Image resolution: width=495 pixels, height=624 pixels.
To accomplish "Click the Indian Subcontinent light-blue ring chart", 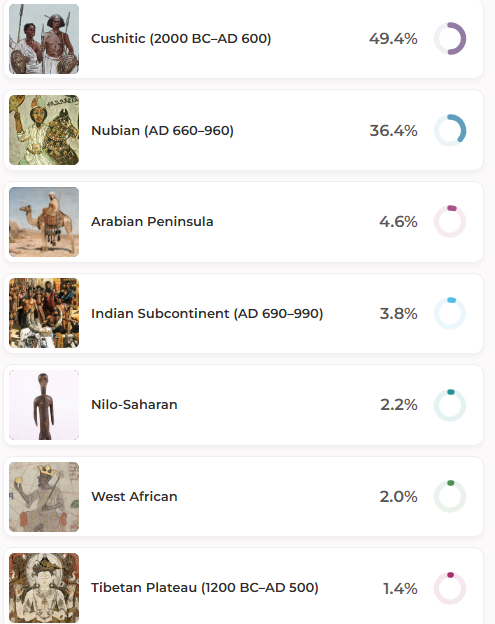I will [450, 313].
